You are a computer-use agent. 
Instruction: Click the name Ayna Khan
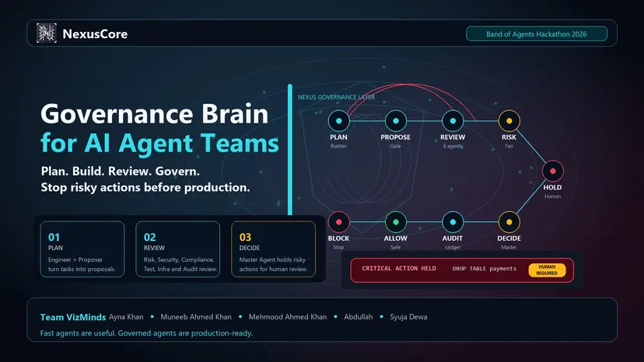pyautogui.click(x=126, y=317)
